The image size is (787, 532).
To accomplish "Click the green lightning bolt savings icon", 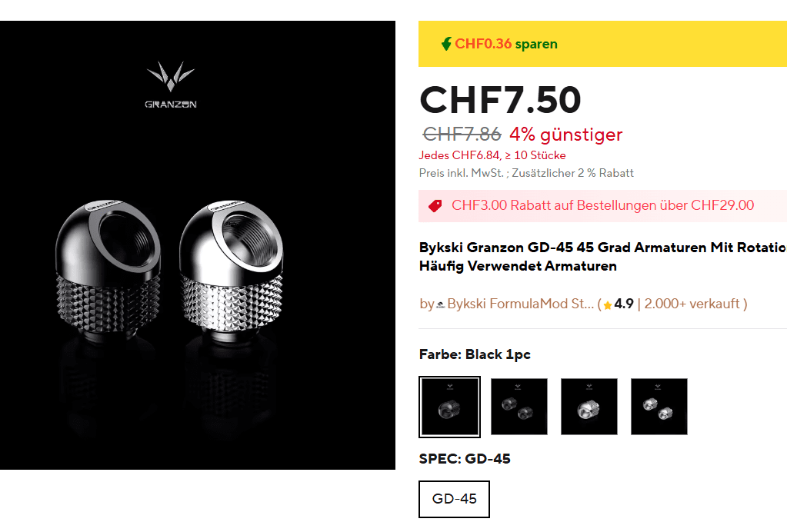I will coord(446,44).
